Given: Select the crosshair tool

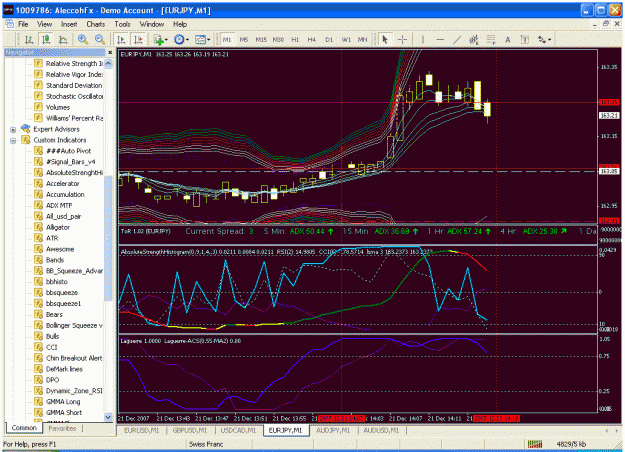Looking at the screenshot, I should pyautogui.click(x=402, y=39).
